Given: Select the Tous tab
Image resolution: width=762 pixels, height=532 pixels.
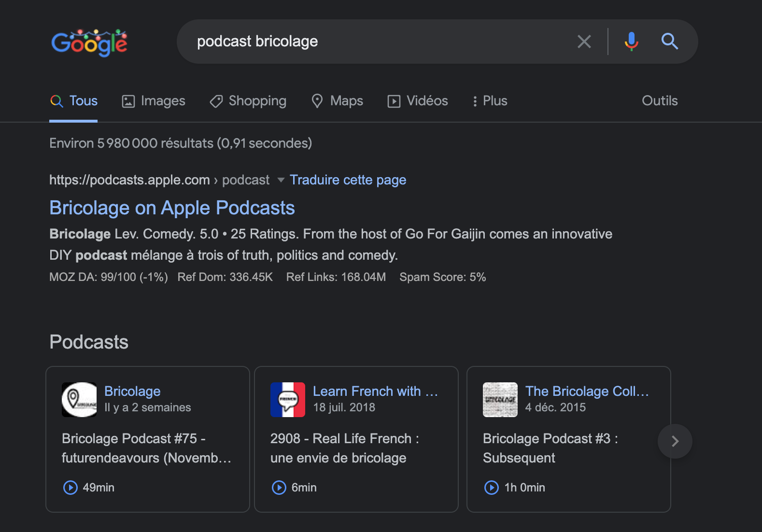Looking at the screenshot, I should pyautogui.click(x=73, y=101).
